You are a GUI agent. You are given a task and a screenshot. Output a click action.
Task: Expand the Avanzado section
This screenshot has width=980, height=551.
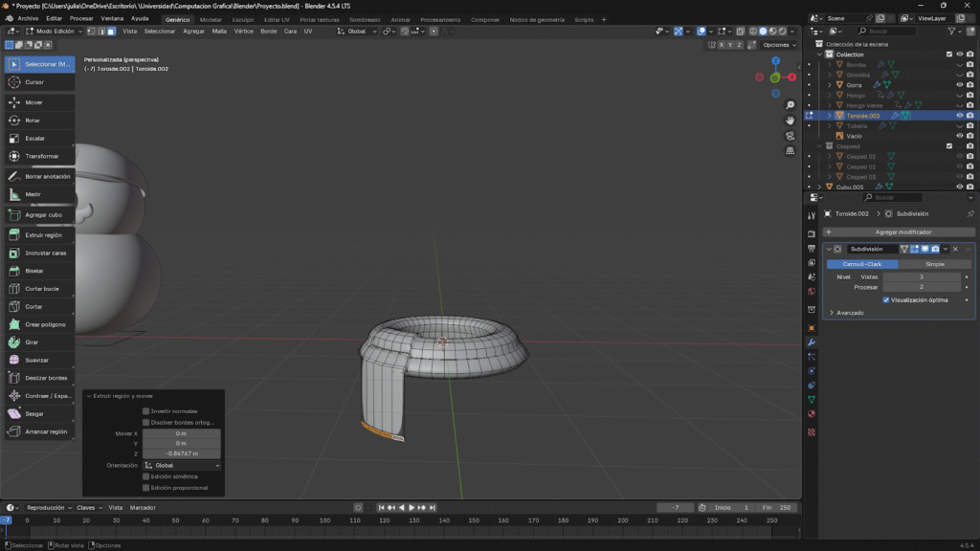(x=850, y=313)
